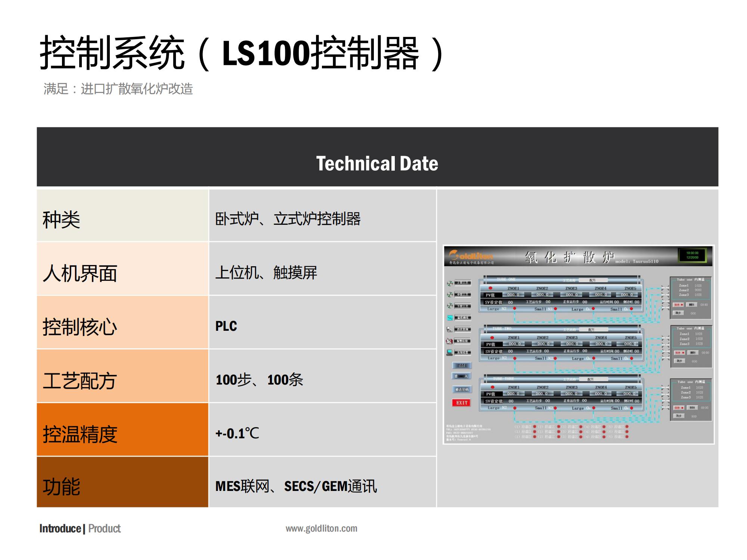Click TUBE ONE ZNOE1 PV value 000.0
Image resolution: width=747 pixels, height=560 pixels.
pos(513,295)
